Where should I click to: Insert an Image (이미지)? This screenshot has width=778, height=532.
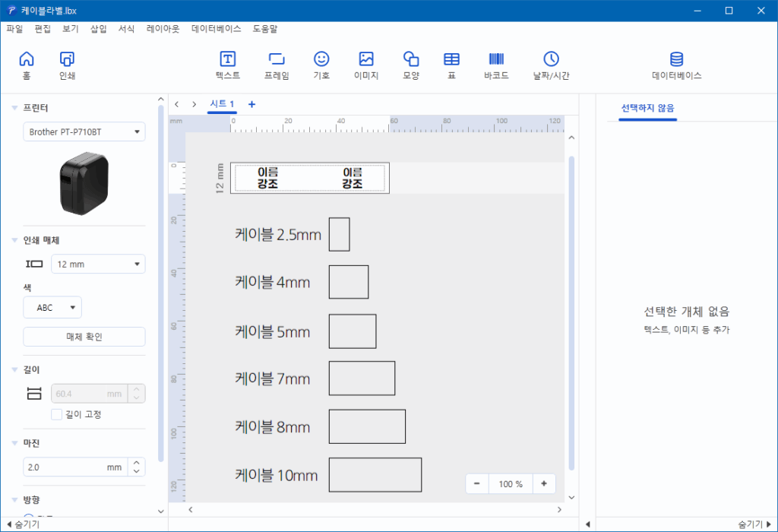tap(366, 60)
